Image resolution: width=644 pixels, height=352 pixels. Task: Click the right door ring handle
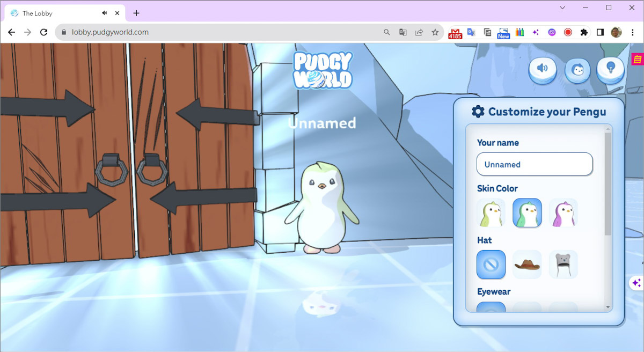152,170
